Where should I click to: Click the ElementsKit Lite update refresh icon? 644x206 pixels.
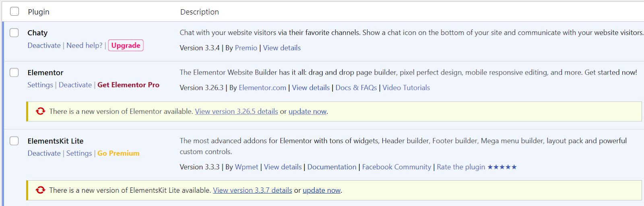click(40, 190)
